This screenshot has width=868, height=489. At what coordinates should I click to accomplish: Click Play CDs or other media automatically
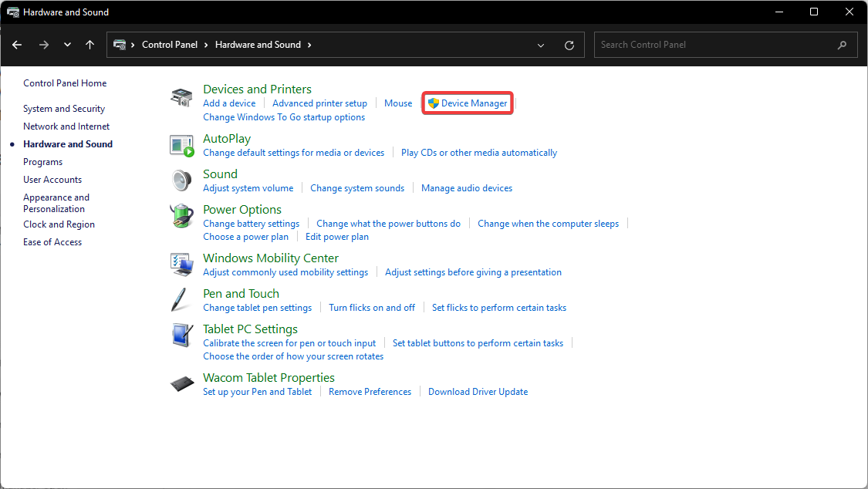(x=479, y=153)
